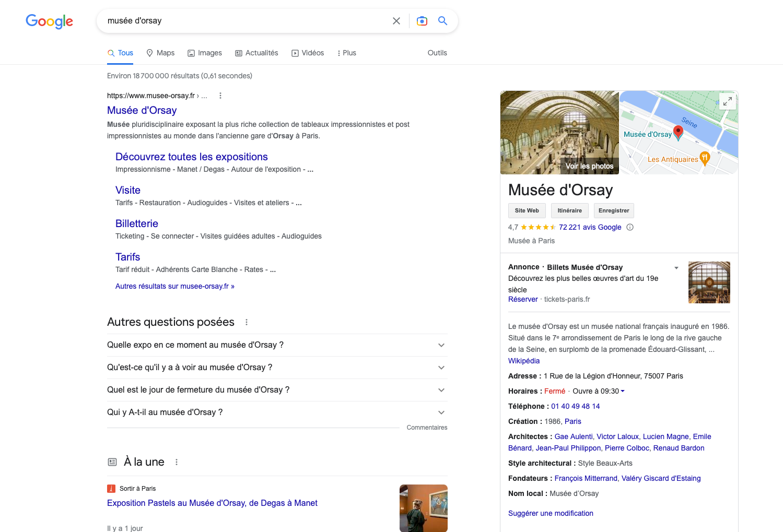Clear the search box with the X icon
783x532 pixels.
point(396,21)
